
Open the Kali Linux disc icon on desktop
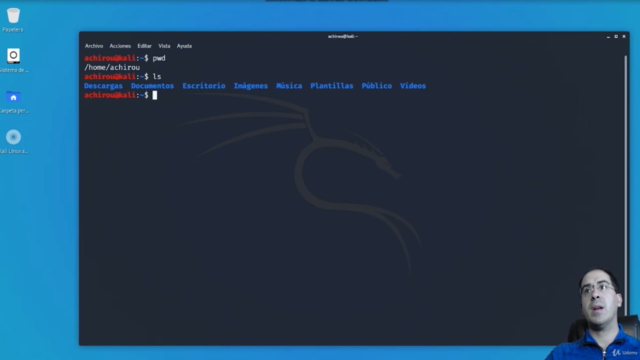click(x=13, y=137)
